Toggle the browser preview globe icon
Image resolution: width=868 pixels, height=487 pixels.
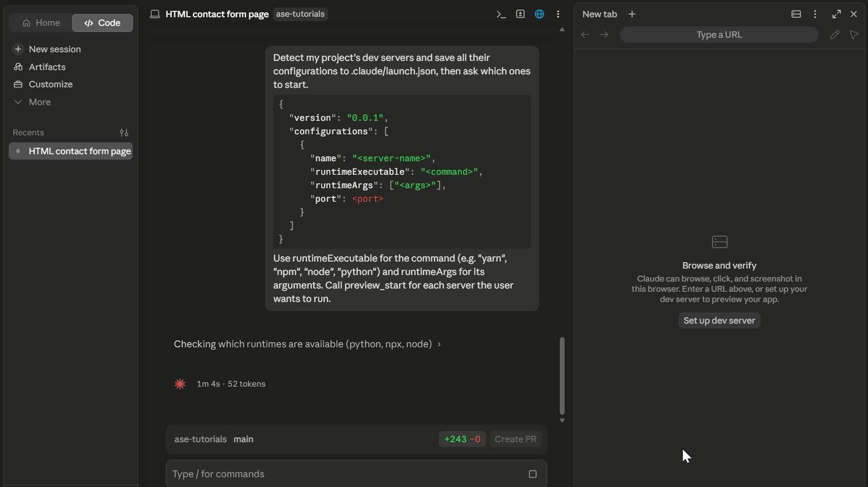[539, 15]
